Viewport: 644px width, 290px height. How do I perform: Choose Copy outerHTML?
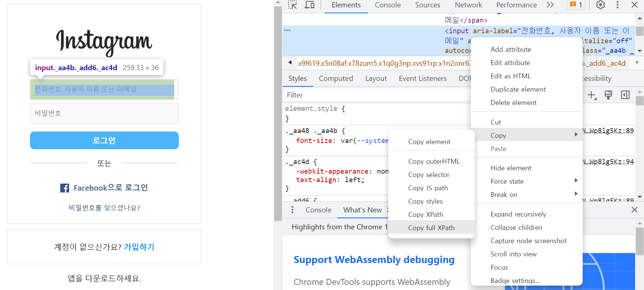point(432,161)
